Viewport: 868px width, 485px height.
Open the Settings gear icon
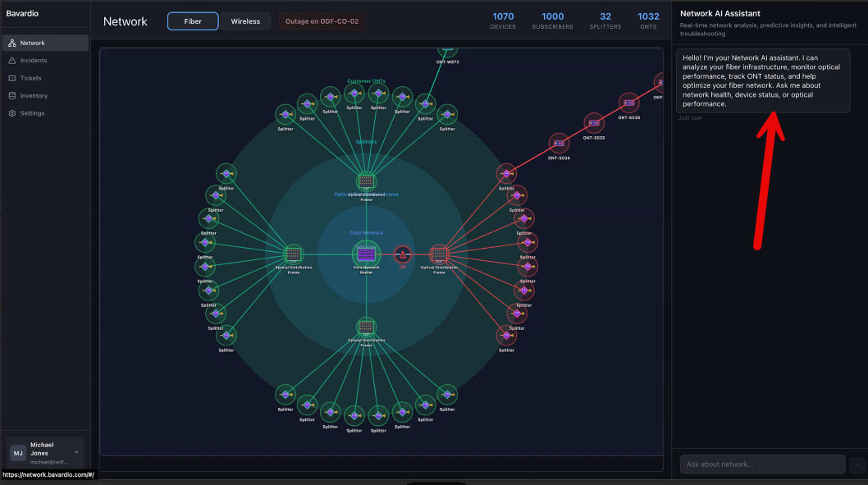pyautogui.click(x=12, y=113)
